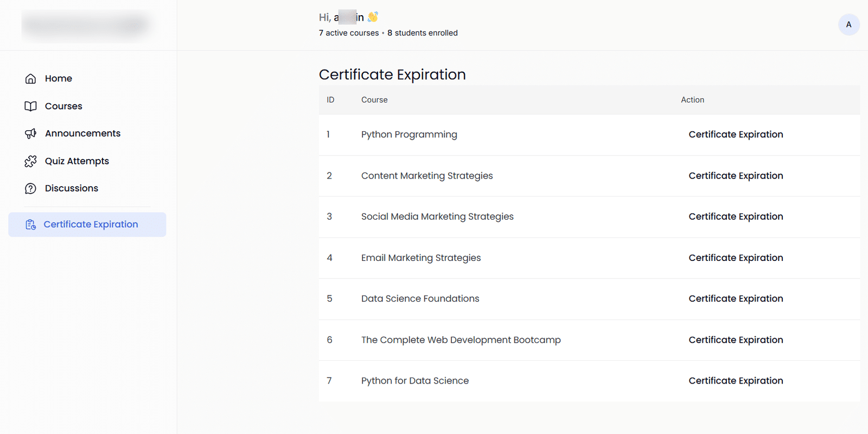Open the user avatar 'A' menu
868x434 pixels.
tap(848, 24)
